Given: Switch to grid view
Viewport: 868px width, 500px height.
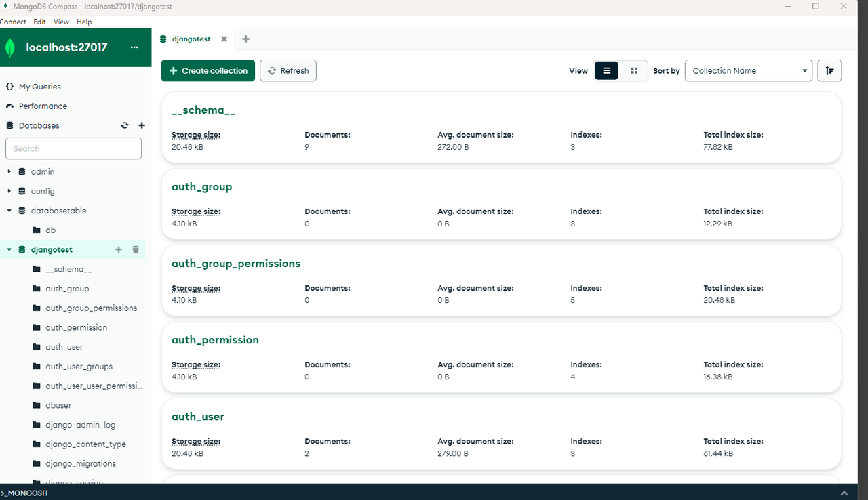Looking at the screenshot, I should tap(634, 70).
